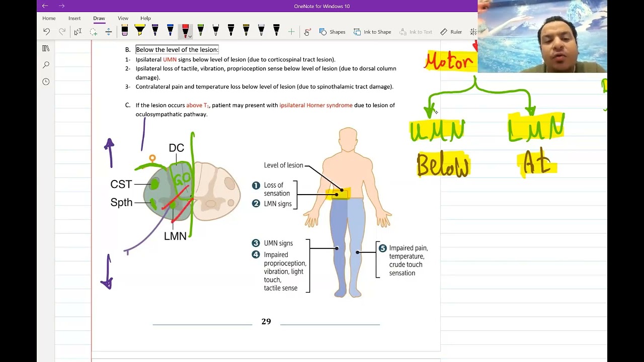Select the purple pen
Image resolution: width=644 pixels, height=362 pixels.
pyautogui.click(x=155, y=31)
